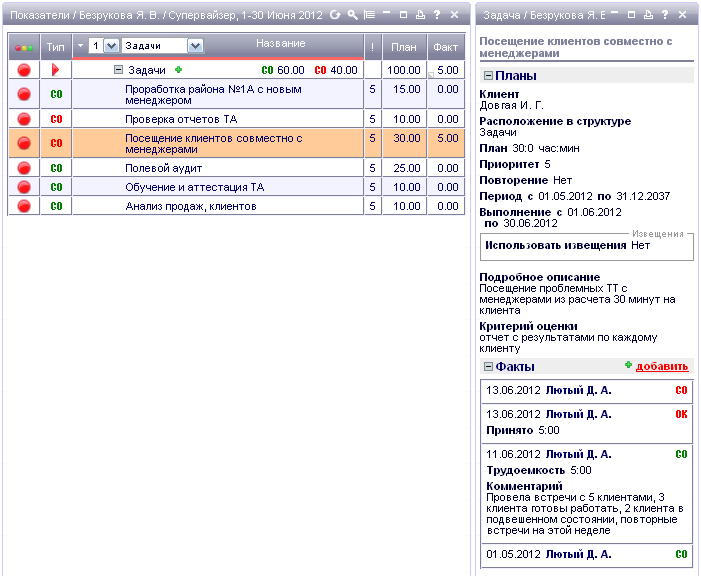
Task: Print the Показатели panel
Action: (420, 15)
